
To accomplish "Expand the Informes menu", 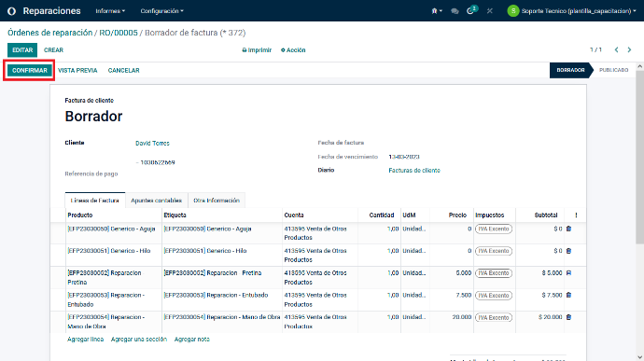I will click(x=110, y=11).
